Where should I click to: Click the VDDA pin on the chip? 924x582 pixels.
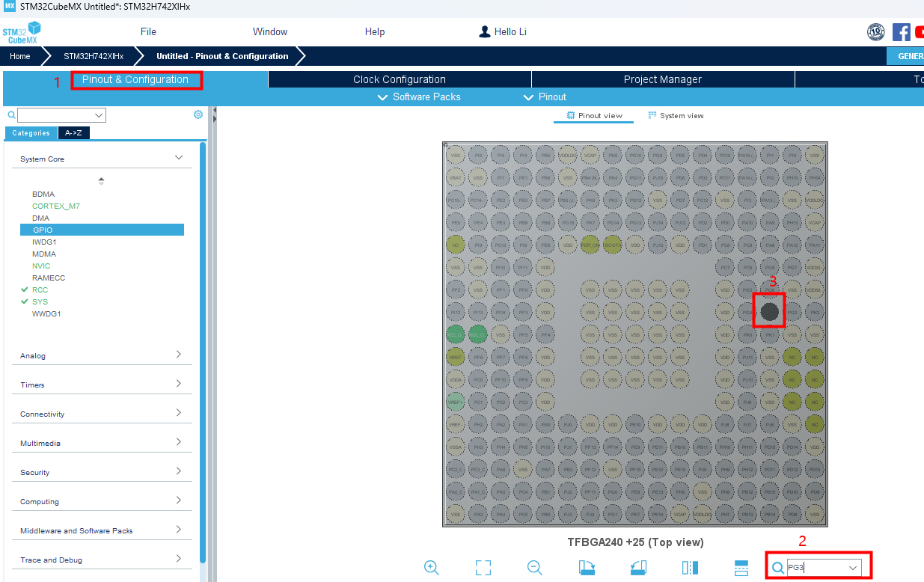click(x=456, y=379)
